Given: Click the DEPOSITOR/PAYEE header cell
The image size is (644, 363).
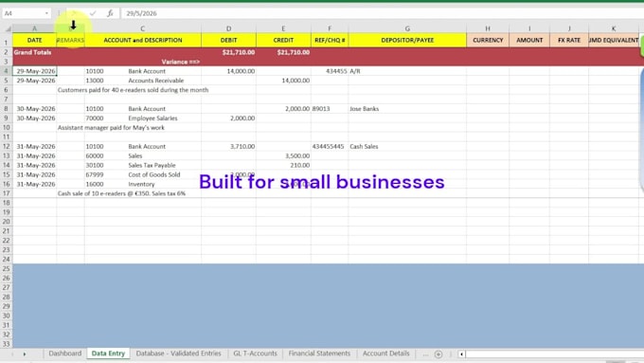Looking at the screenshot, I should 407,41.
